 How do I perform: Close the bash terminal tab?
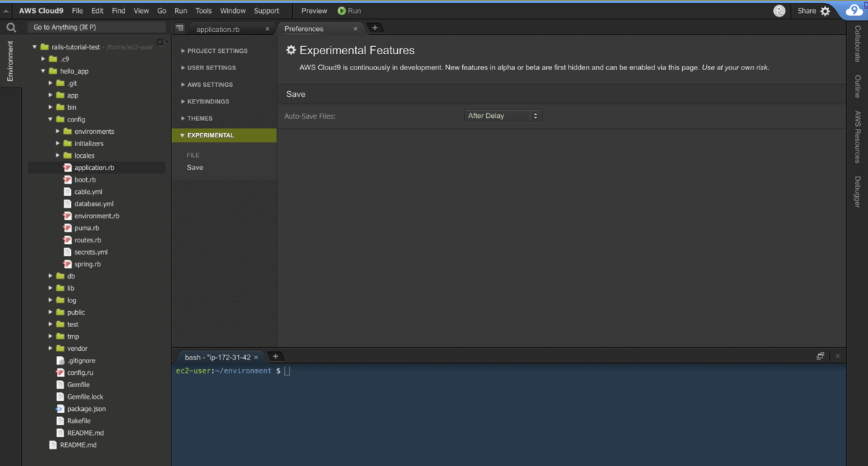pyautogui.click(x=256, y=357)
